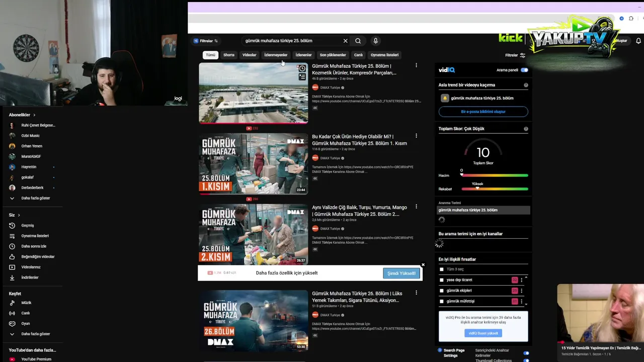Screen dimensions: 644x362
Task: Add first video to queue icon
Action: pyautogui.click(x=302, y=77)
